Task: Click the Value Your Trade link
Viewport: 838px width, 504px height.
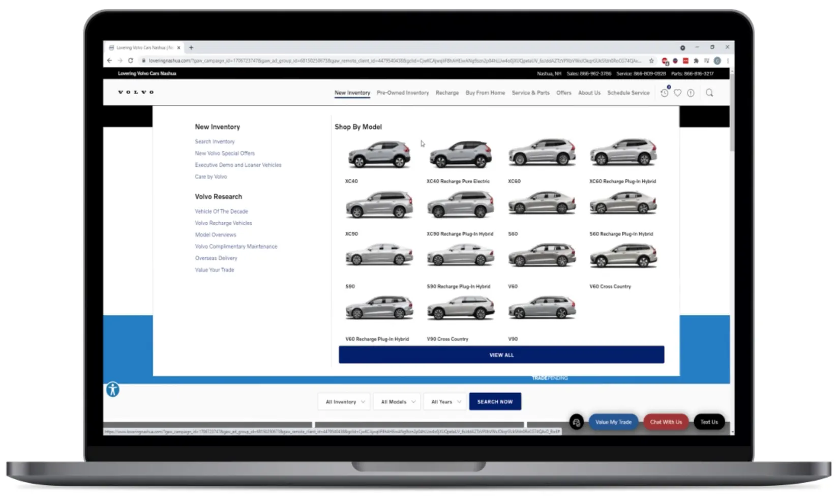Action: click(x=215, y=270)
